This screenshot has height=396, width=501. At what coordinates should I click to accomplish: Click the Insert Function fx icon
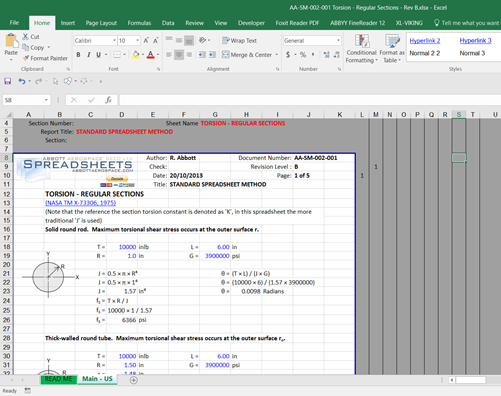pos(108,100)
